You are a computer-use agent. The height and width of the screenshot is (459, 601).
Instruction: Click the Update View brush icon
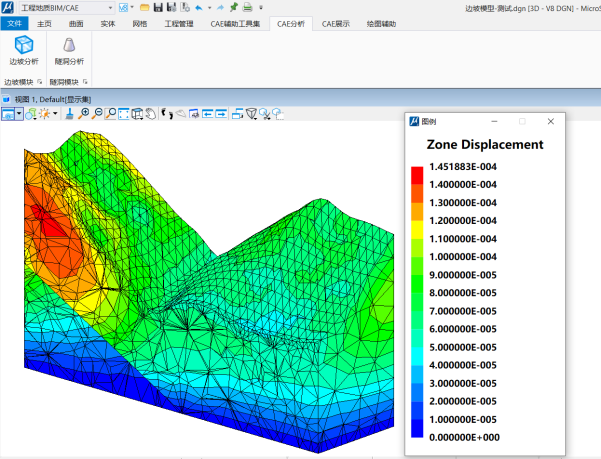pyautogui.click(x=68, y=114)
